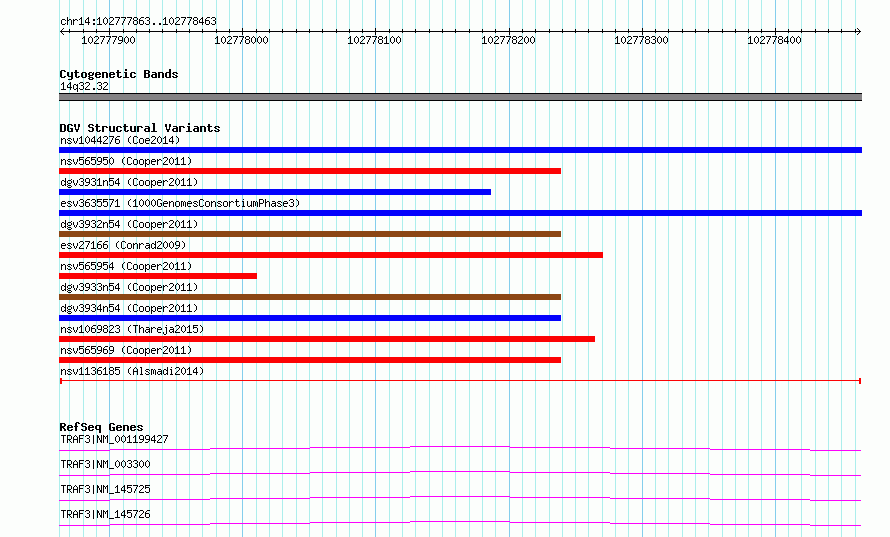Click the magenta TRAF3 NM_003300 gene line
The width and height of the screenshot is (890, 537).
460,473
